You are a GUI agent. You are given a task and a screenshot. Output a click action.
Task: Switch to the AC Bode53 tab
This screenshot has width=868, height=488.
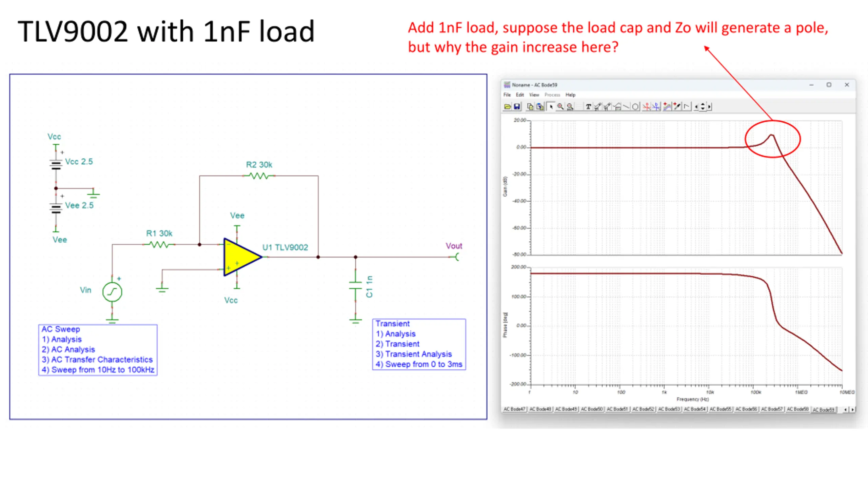[669, 409]
